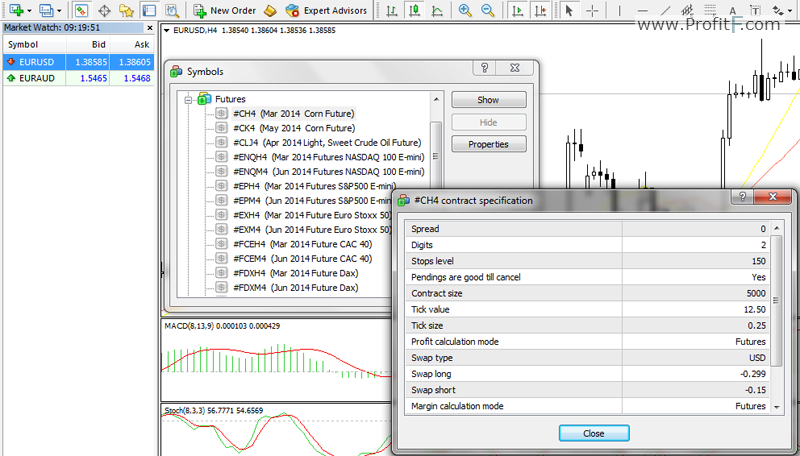800x456 pixels.
Task: Click the Bid column header
Action: (x=88, y=44)
